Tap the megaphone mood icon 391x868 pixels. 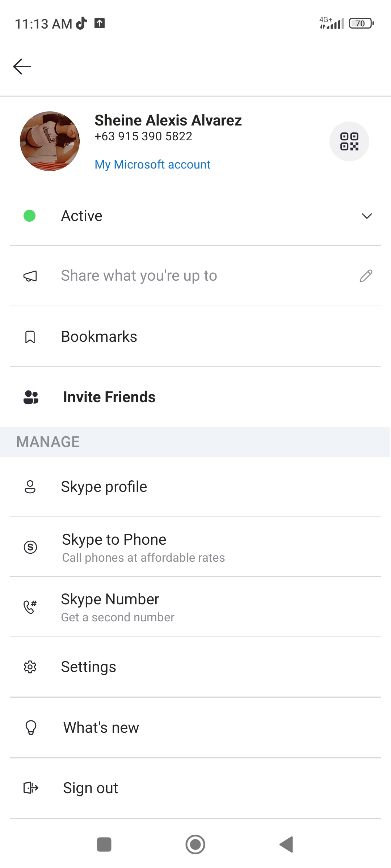click(x=30, y=276)
